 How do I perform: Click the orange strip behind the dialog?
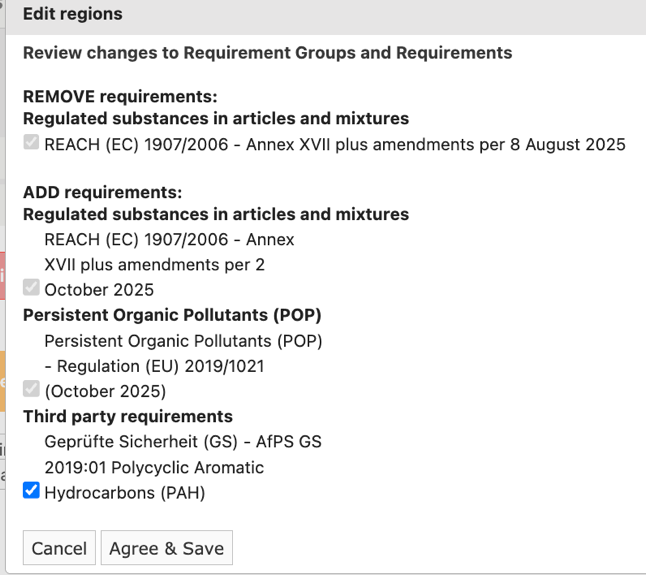coord(2,381)
